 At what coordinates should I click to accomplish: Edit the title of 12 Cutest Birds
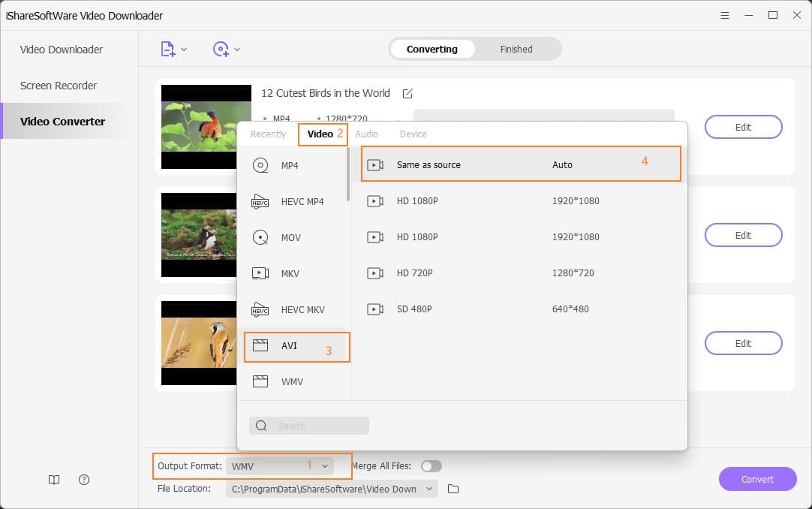click(408, 93)
